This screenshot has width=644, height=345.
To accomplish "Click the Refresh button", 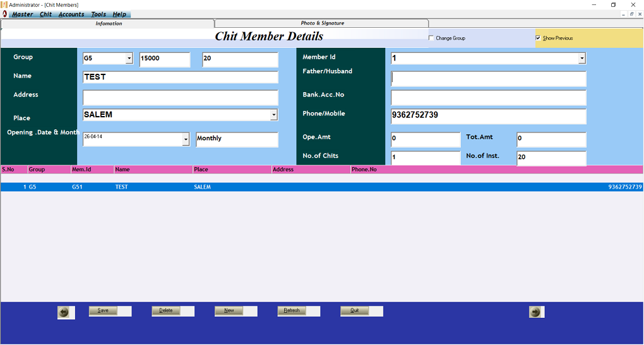I will point(292,310).
